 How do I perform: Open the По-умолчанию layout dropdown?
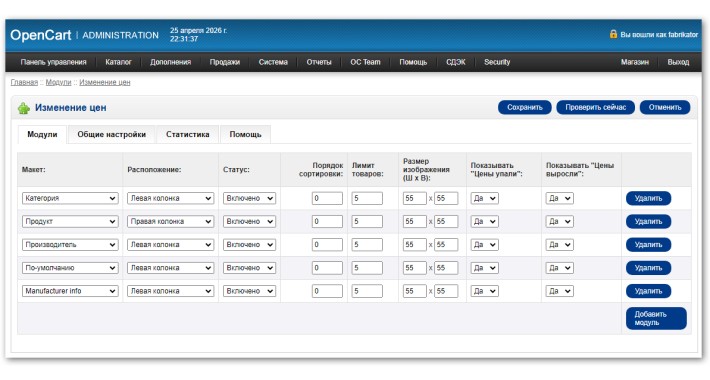click(x=70, y=268)
